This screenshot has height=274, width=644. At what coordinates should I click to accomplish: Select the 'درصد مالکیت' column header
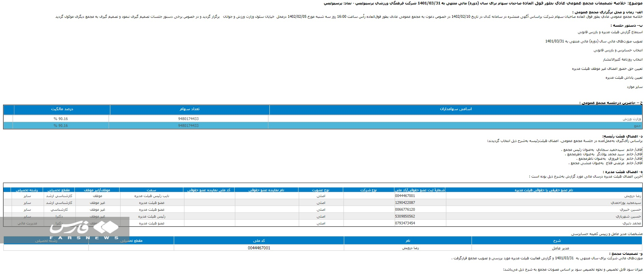(62, 109)
